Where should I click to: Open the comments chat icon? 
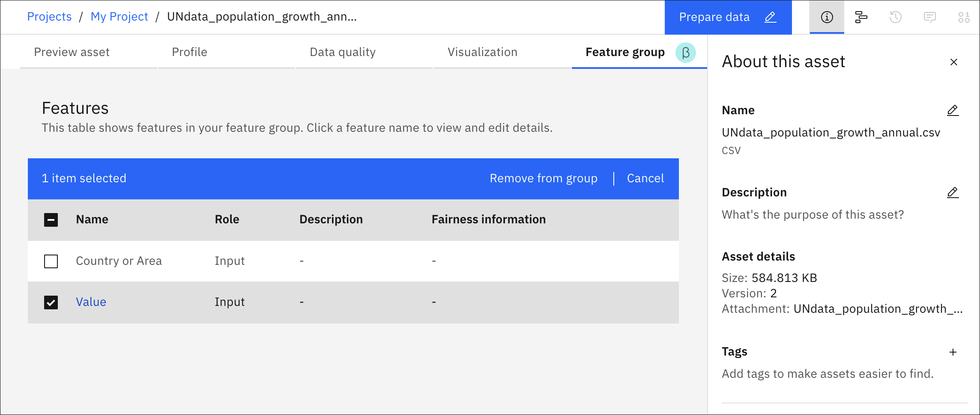tap(930, 17)
